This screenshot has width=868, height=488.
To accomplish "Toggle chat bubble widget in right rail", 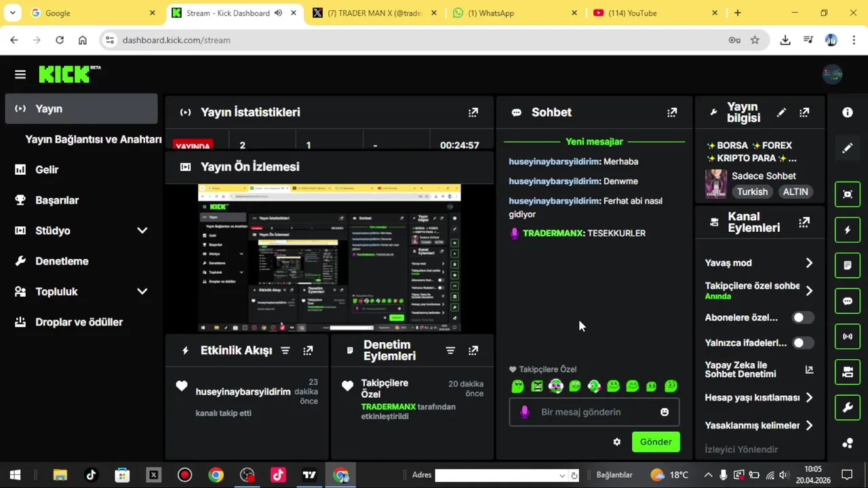I will [848, 301].
